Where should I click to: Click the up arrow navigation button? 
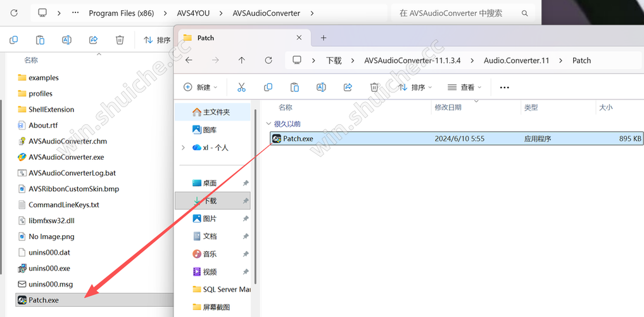tap(241, 60)
